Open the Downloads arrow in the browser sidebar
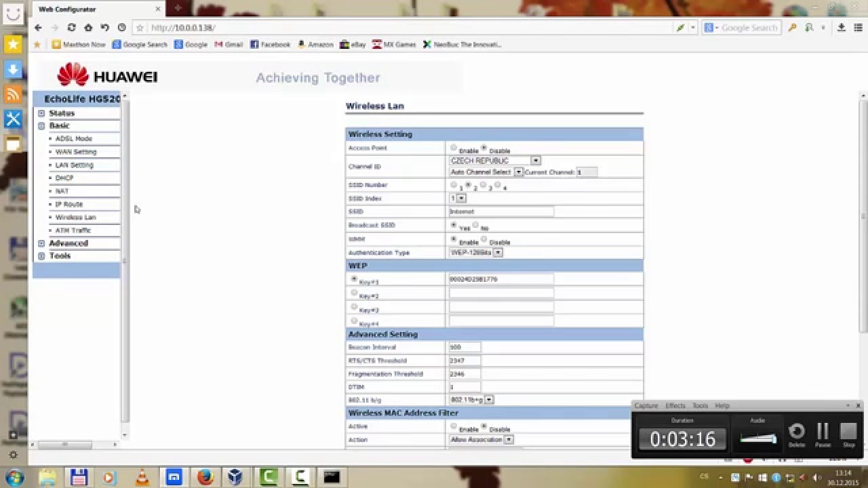The image size is (868, 488). [x=13, y=70]
